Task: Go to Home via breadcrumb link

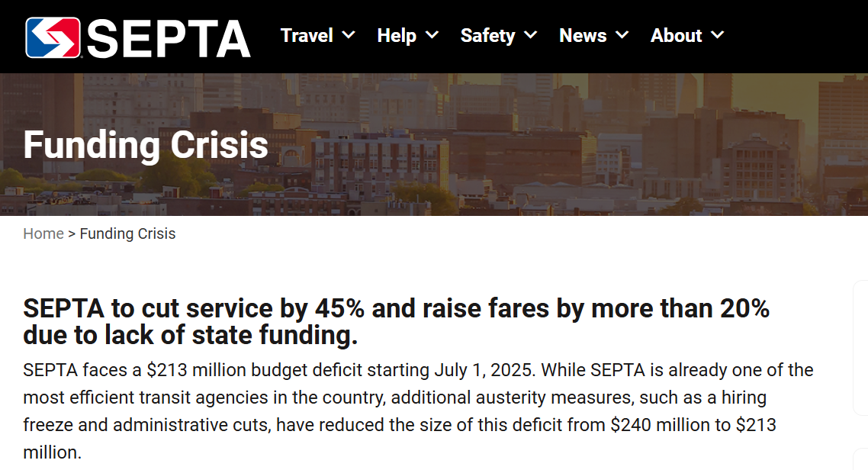Action: coord(43,233)
